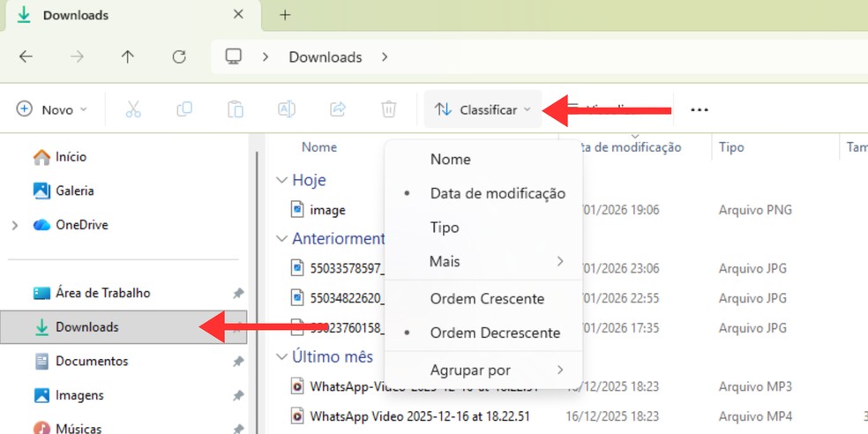The height and width of the screenshot is (434, 868).
Task: Click the Forward navigation arrow
Action: coord(77,57)
